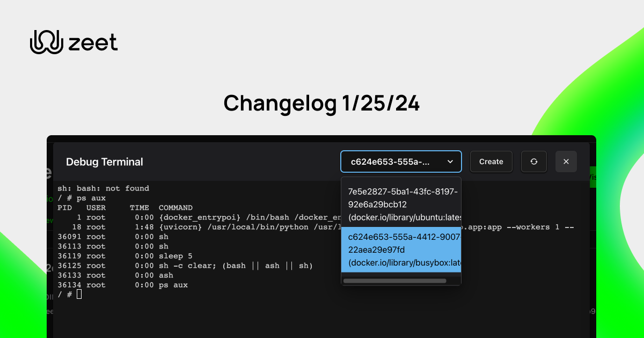Click the chevron on the container selector
The image size is (644, 338).
(451, 161)
